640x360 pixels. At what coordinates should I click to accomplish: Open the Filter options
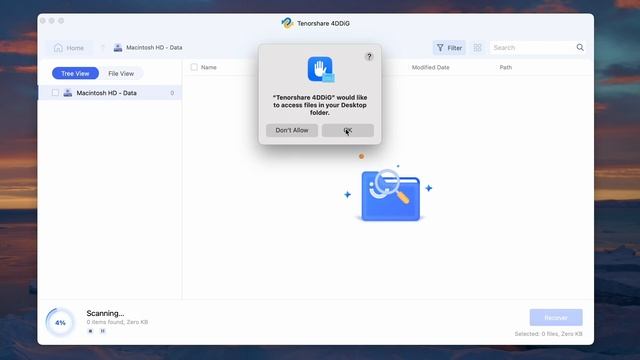449,48
